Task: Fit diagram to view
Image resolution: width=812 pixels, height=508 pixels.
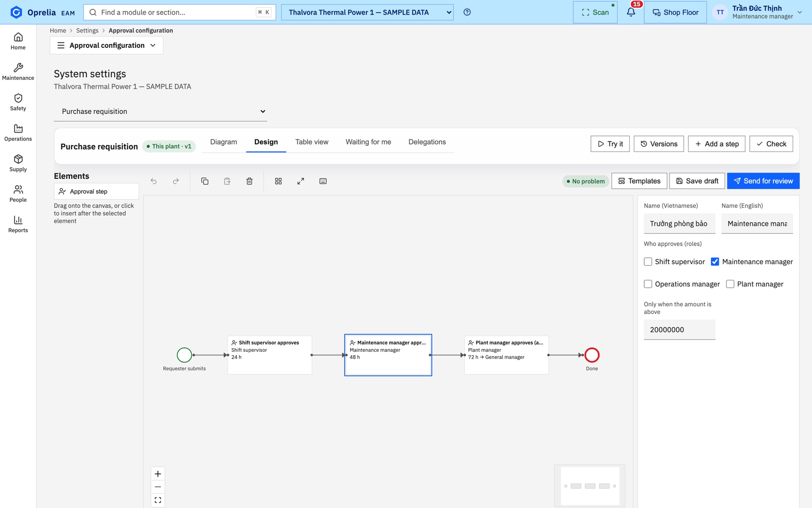Action: [158, 500]
